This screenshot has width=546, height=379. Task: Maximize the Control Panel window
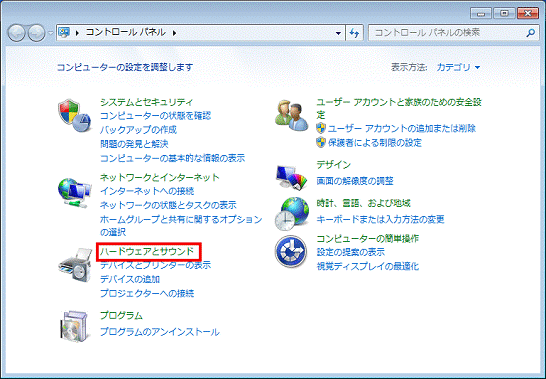[504, 14]
